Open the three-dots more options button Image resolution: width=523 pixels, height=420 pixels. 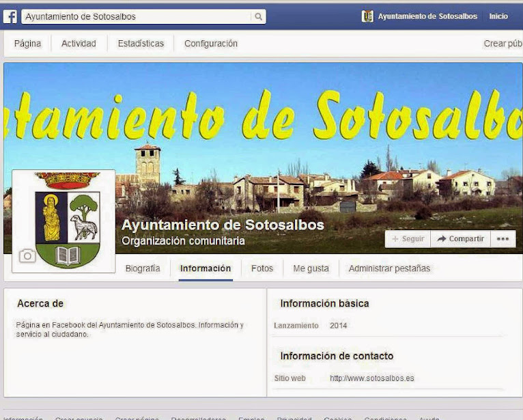[x=503, y=239]
